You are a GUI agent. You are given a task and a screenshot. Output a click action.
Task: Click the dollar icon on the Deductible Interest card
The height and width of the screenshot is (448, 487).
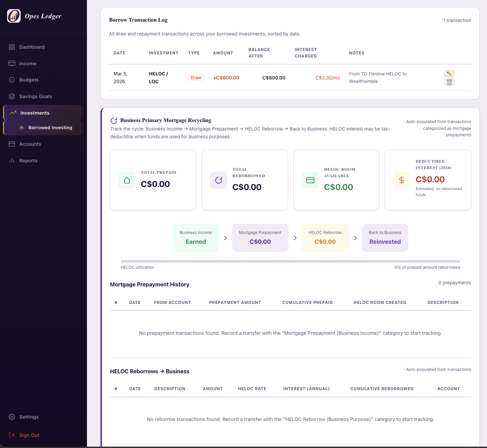(x=401, y=180)
